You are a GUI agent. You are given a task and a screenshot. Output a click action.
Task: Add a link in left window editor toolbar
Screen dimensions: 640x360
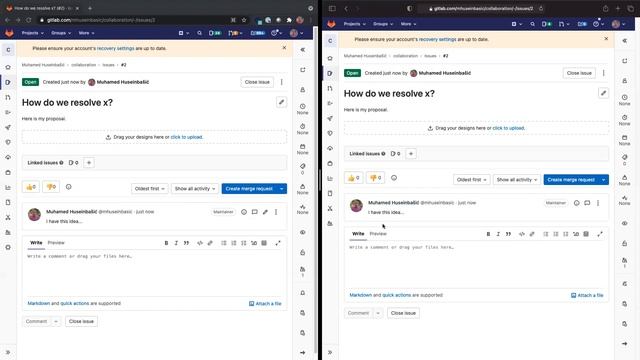click(210, 243)
